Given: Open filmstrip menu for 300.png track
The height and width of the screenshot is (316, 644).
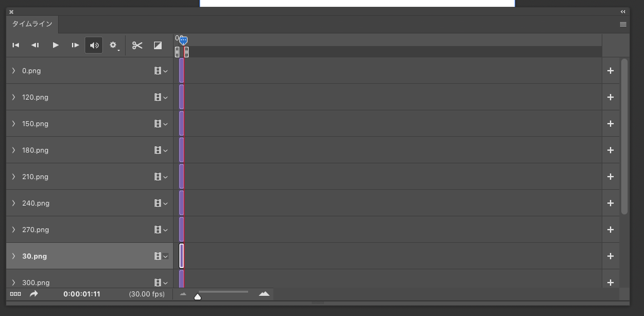Looking at the screenshot, I should pyautogui.click(x=161, y=283).
